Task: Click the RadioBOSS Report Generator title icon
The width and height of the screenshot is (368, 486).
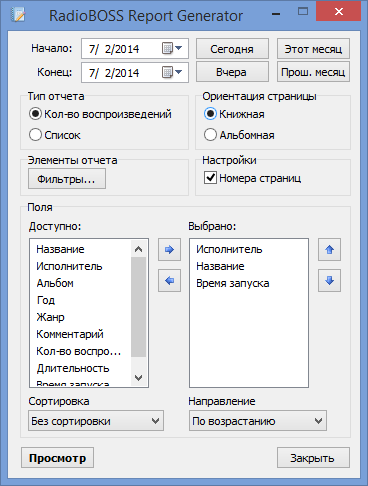Action: click(x=18, y=15)
